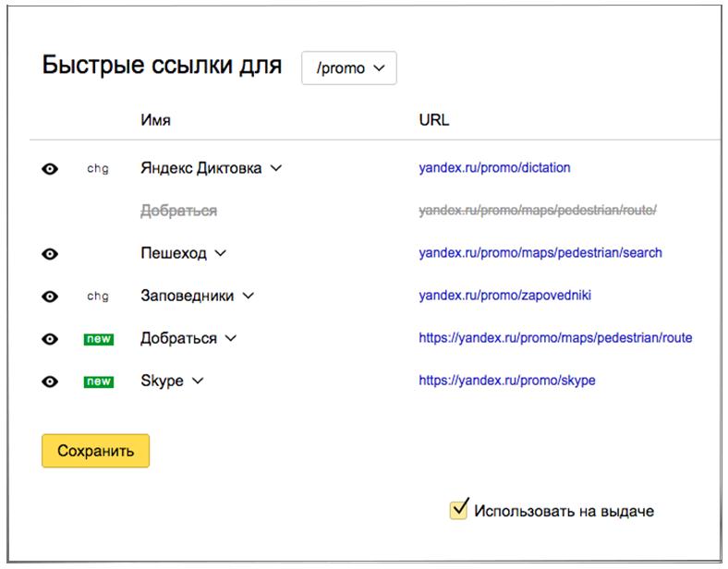
Task: Click chg badge on Яндекс Диктовка row
Action: [98, 168]
